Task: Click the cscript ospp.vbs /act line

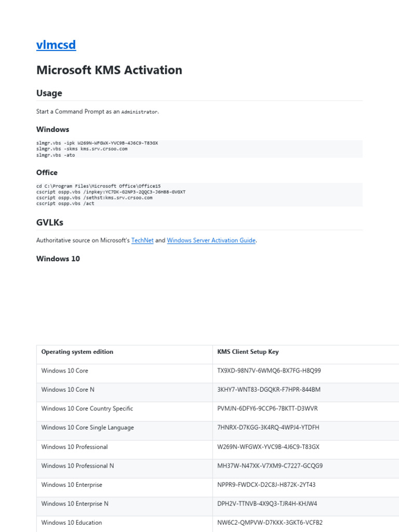Action: [65, 204]
